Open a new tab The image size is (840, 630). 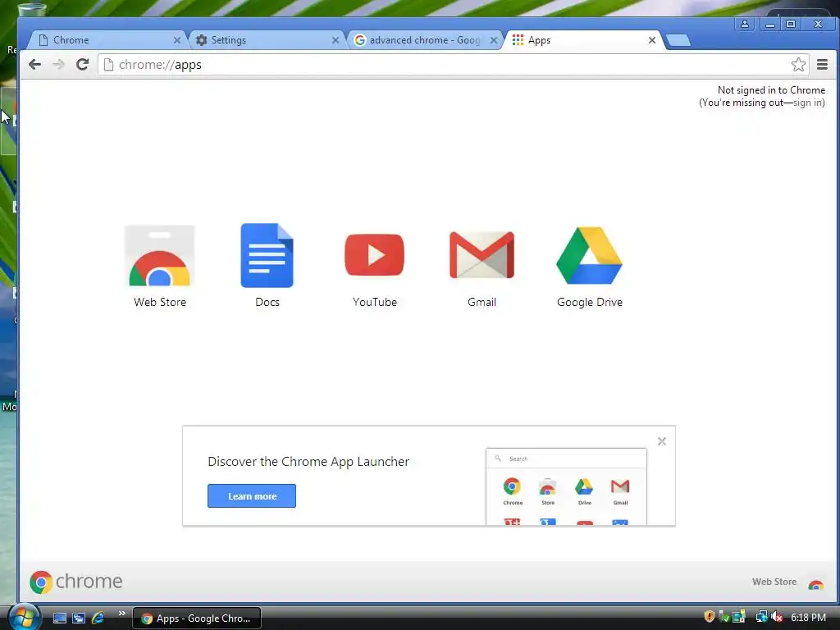pos(678,40)
